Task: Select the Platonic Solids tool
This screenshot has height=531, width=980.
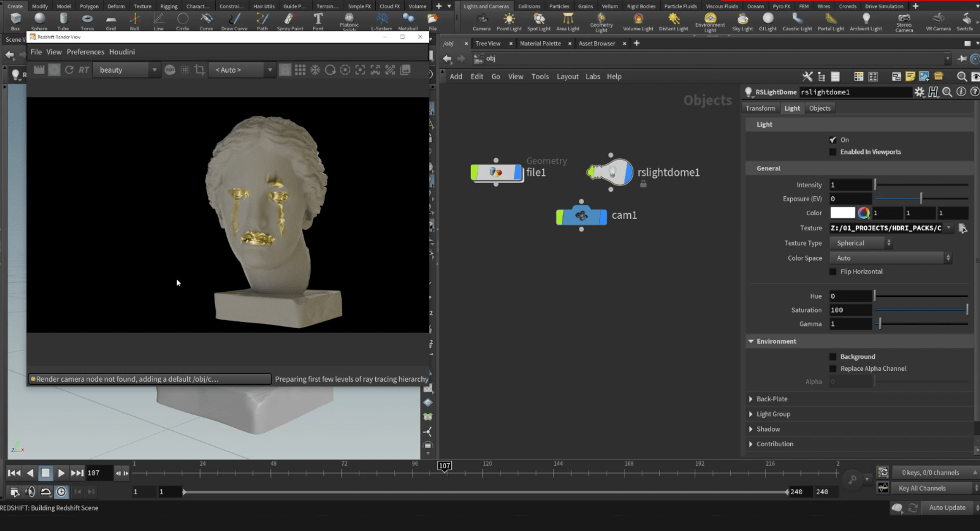Action: point(349,20)
